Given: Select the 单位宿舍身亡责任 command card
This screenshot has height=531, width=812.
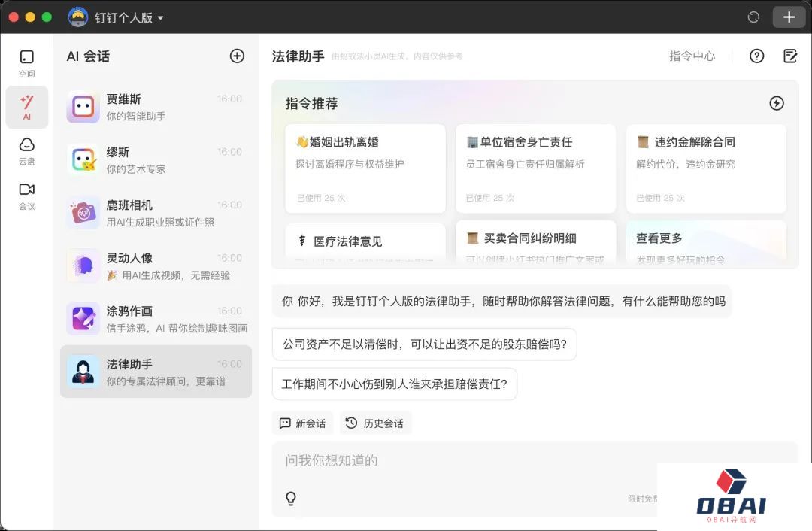Looking at the screenshot, I should point(535,168).
